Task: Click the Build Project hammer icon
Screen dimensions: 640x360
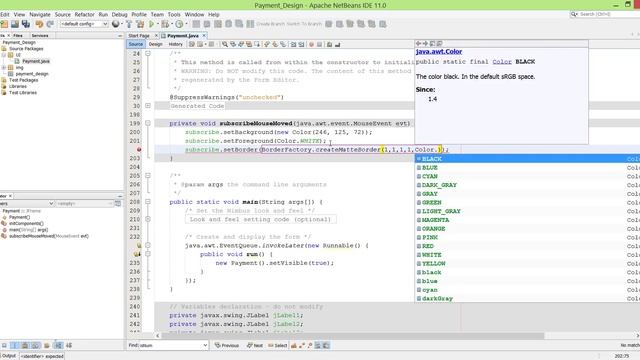Action: (129, 24)
